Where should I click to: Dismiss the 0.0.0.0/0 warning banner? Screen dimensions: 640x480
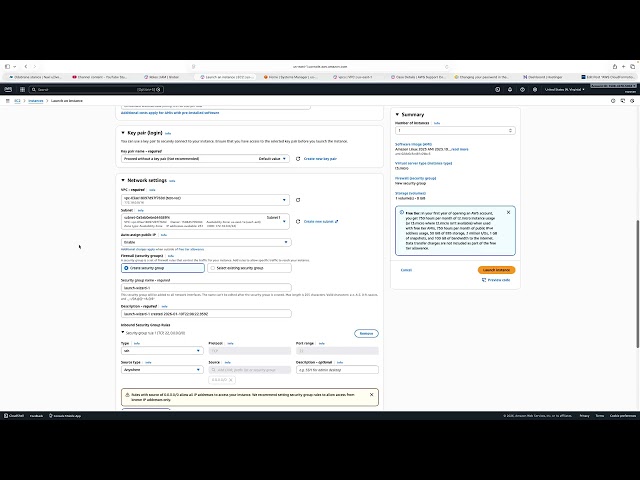(x=371, y=395)
